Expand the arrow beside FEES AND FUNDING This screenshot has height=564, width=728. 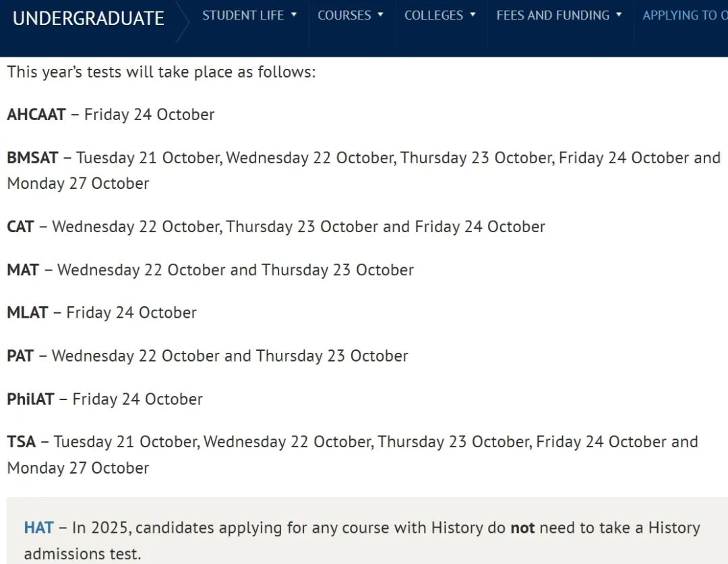pyautogui.click(x=619, y=15)
